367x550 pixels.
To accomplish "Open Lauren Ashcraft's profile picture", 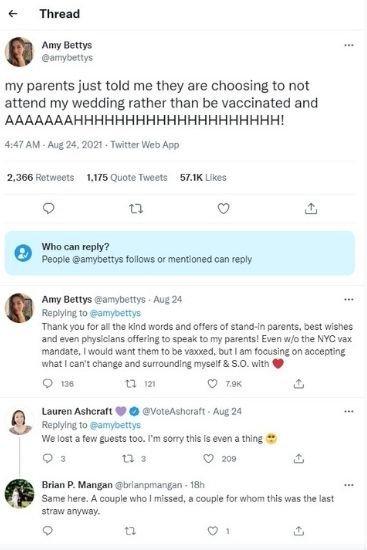I will 20,422.
